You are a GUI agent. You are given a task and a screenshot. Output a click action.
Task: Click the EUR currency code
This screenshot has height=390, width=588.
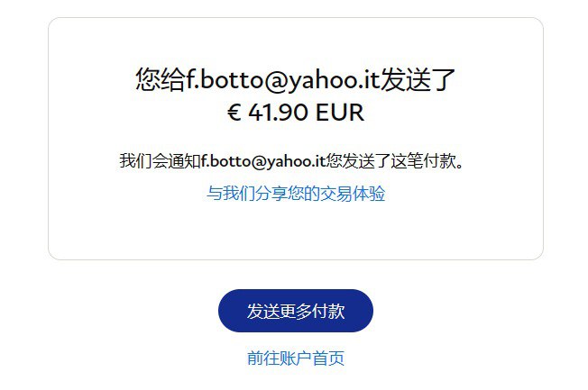340,113
